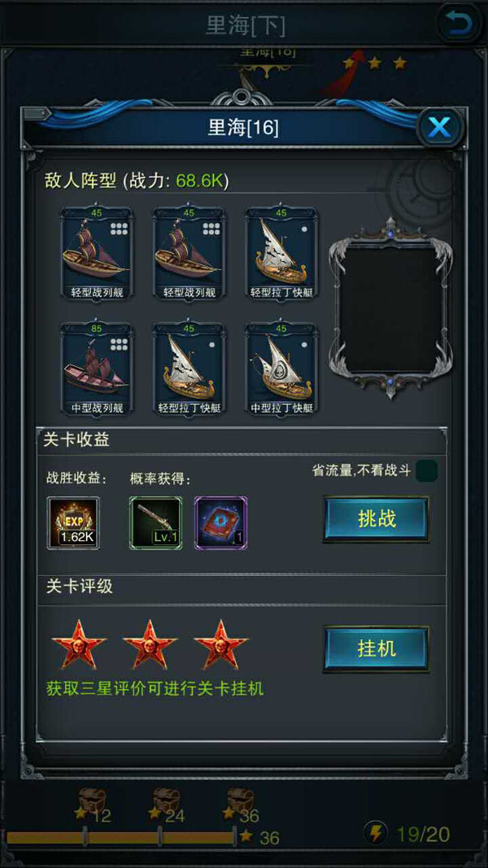Click the empty ornate portrait frame
The image size is (488, 868).
coord(390,308)
